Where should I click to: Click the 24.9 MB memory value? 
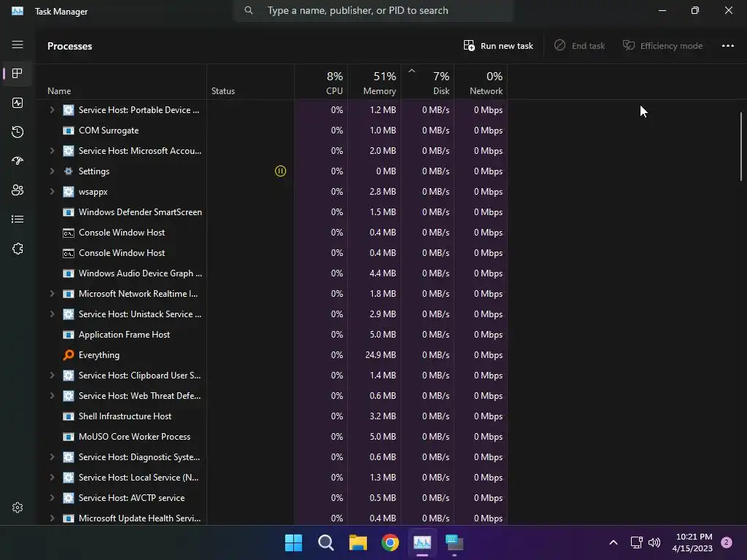point(380,355)
